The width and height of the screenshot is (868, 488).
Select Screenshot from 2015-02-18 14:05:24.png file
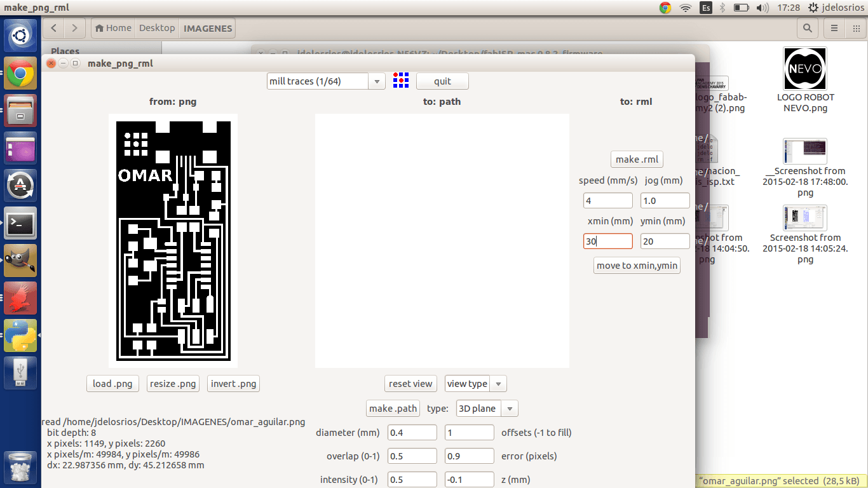tap(805, 235)
